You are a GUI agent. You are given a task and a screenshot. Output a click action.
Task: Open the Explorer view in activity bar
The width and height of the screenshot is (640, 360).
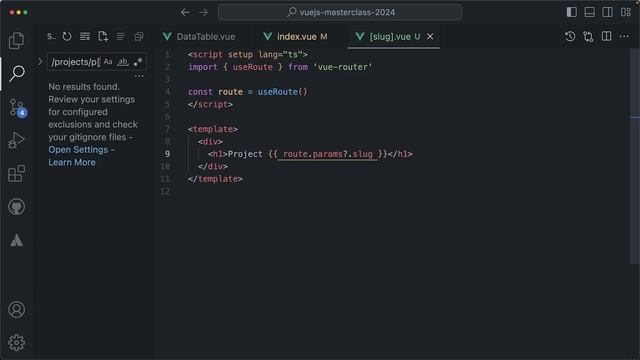16,40
